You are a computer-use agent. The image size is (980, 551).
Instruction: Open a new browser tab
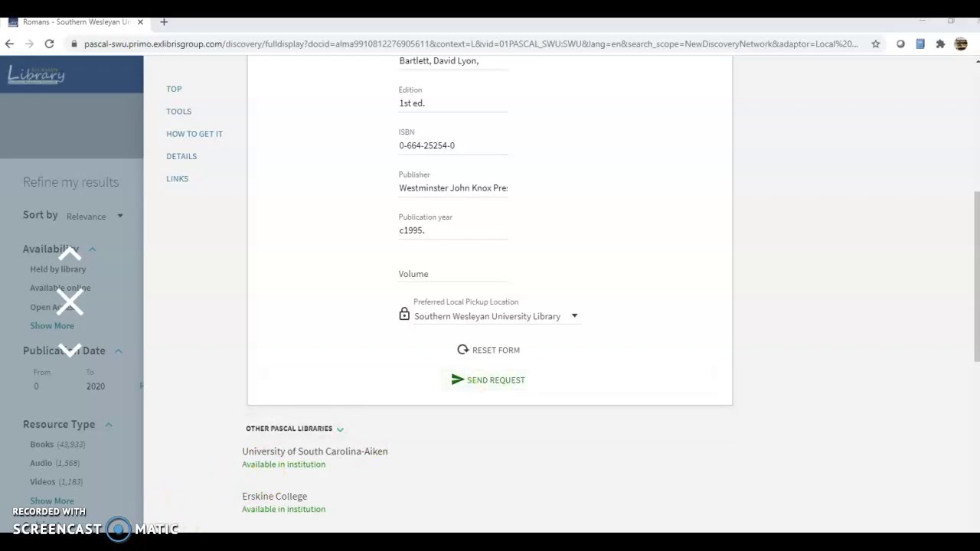coord(164,22)
